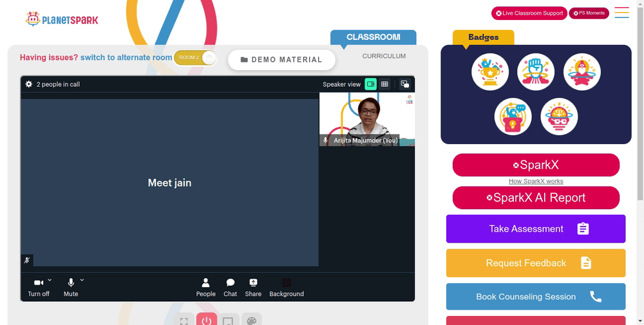Viewport: 644px width, 325px height.
Task: Open the color palette tool
Action: pos(252,320)
